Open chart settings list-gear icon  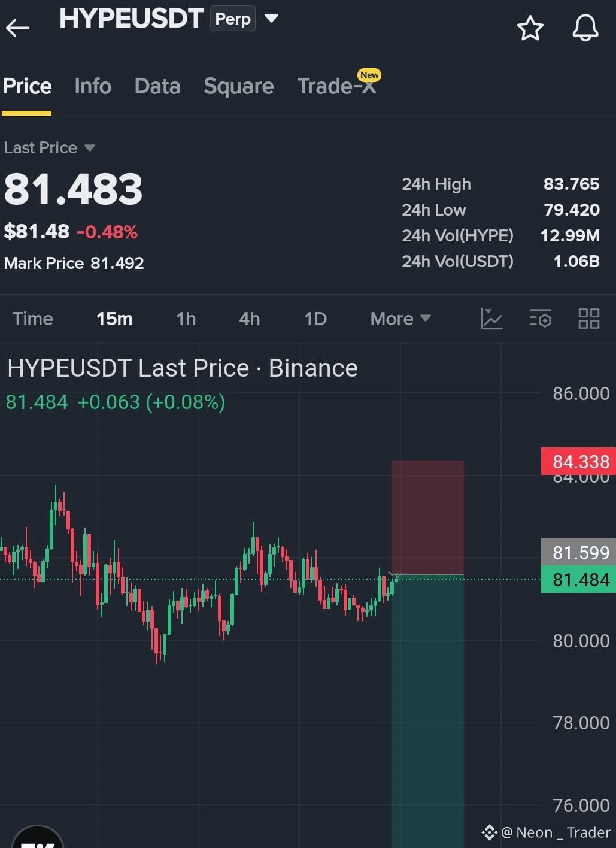coord(540,319)
